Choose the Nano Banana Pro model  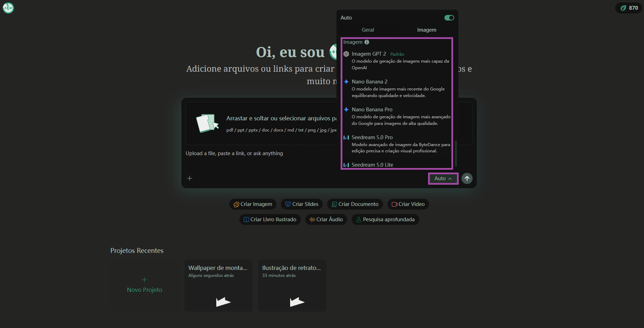pos(397,116)
